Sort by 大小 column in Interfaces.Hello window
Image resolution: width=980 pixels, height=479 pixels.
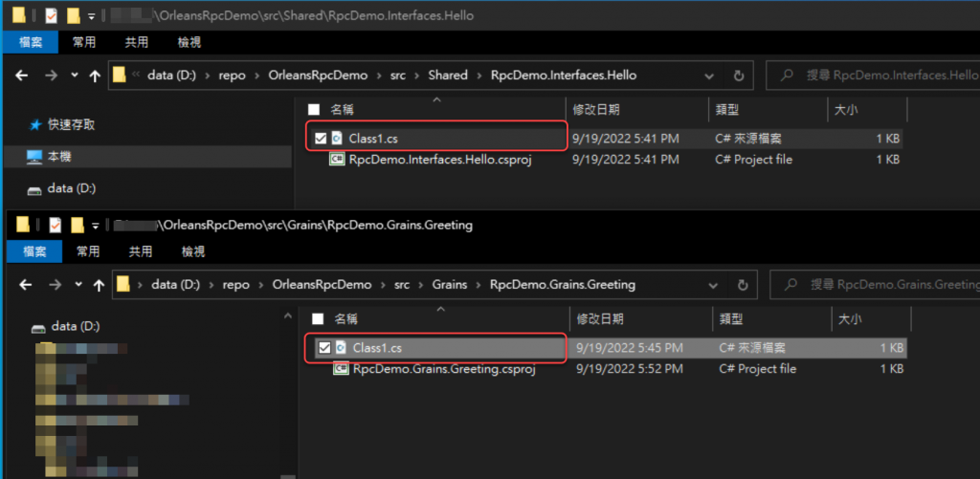tap(846, 110)
